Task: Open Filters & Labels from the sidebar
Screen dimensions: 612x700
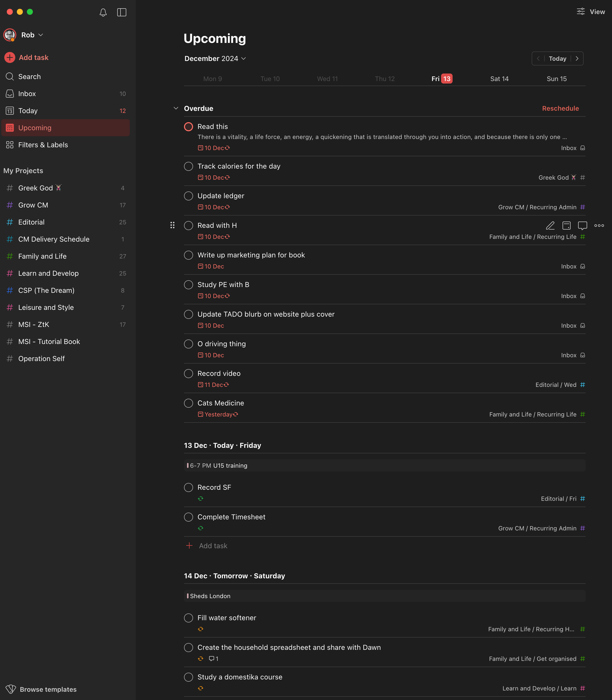Action: (43, 145)
